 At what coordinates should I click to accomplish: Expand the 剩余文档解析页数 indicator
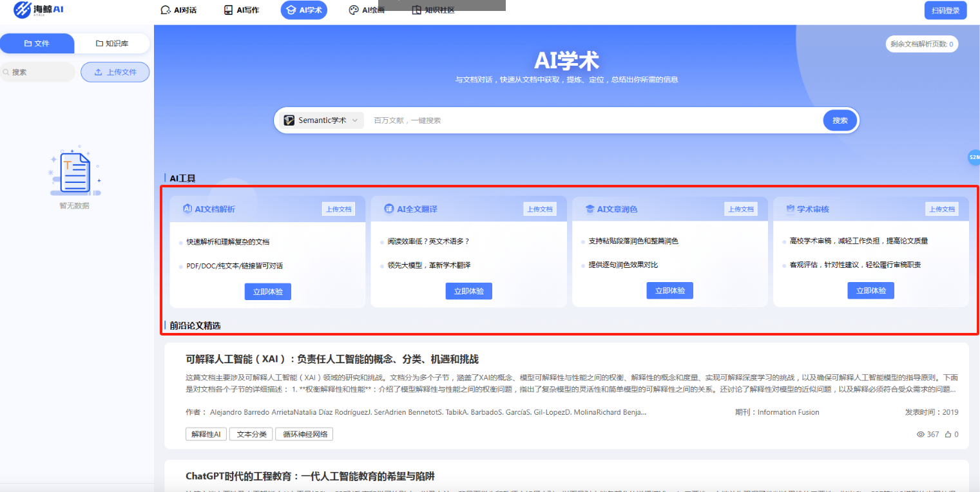[x=921, y=44]
